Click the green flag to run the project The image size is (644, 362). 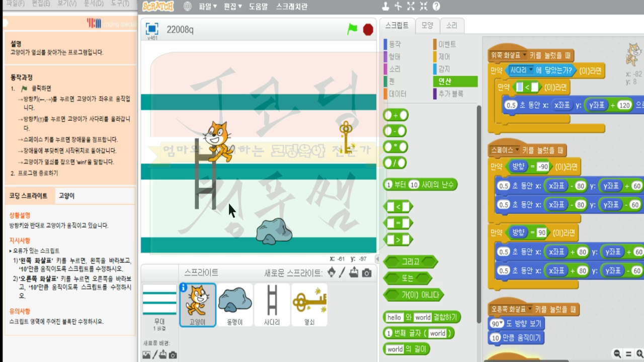tap(353, 29)
